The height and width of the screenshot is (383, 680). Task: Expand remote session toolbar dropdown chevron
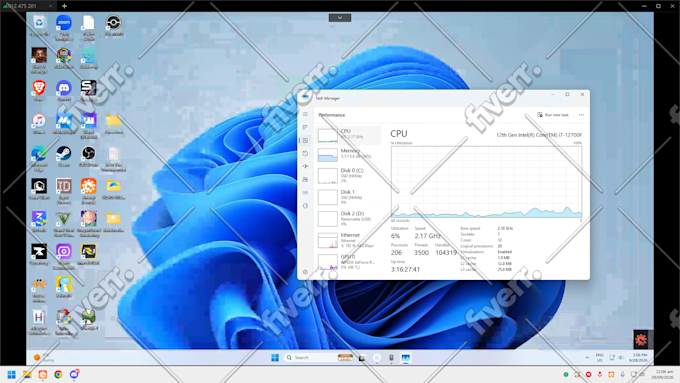[x=340, y=18]
